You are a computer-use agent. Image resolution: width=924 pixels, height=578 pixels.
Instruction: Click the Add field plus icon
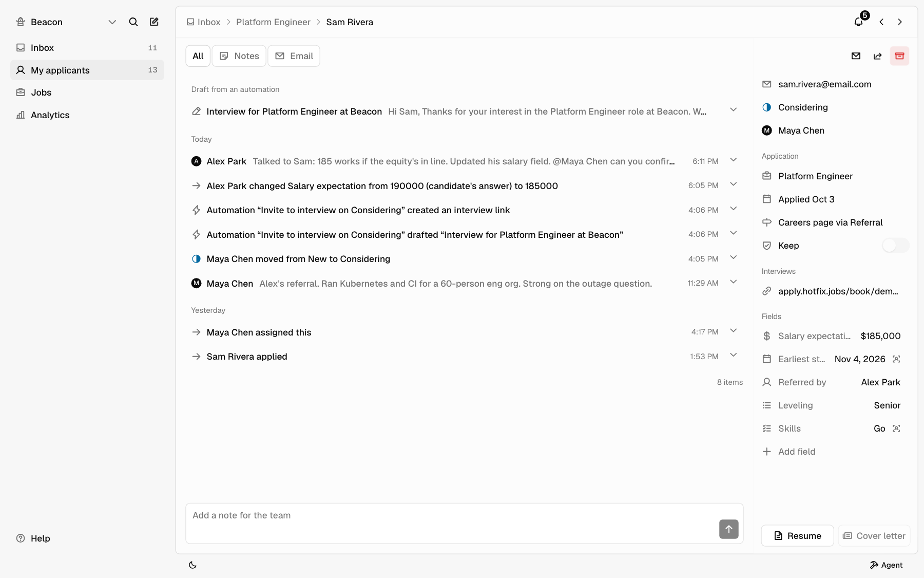pos(767,452)
